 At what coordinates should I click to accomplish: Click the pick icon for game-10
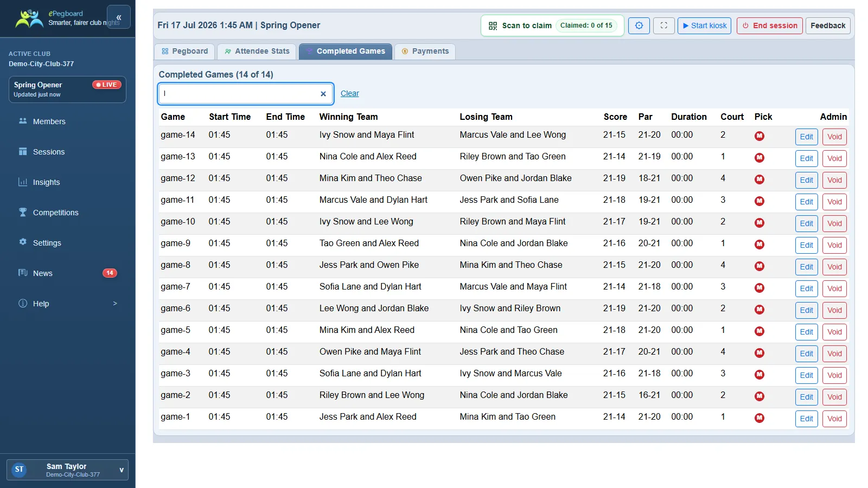(759, 223)
